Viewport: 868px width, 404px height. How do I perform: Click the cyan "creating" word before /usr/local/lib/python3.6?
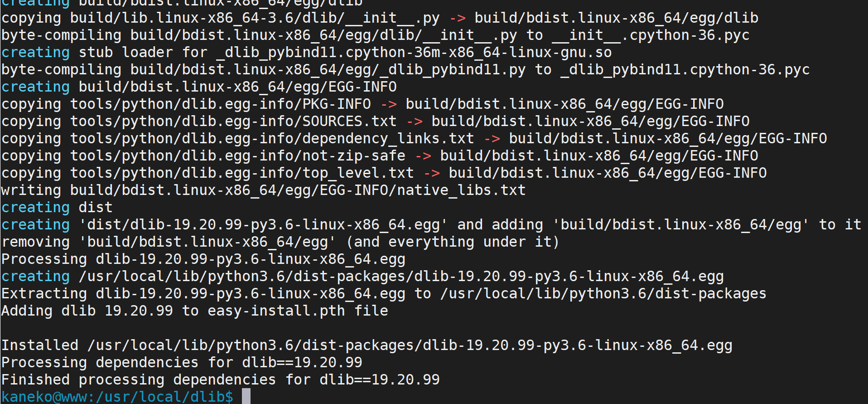tap(36, 276)
